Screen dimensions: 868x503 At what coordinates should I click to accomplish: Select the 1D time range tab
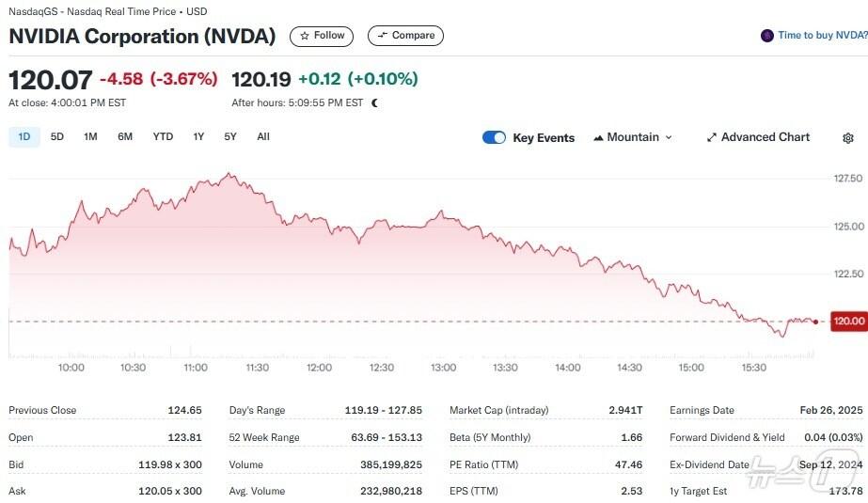tap(24, 136)
